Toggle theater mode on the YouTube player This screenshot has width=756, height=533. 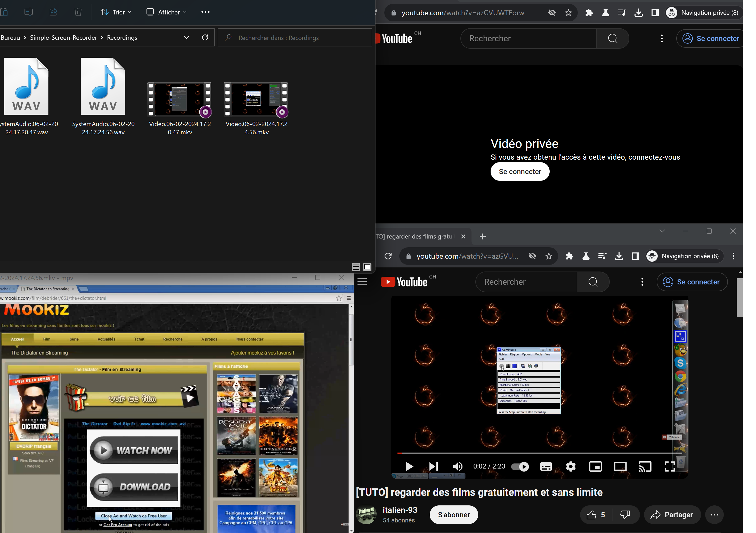pyautogui.click(x=620, y=466)
